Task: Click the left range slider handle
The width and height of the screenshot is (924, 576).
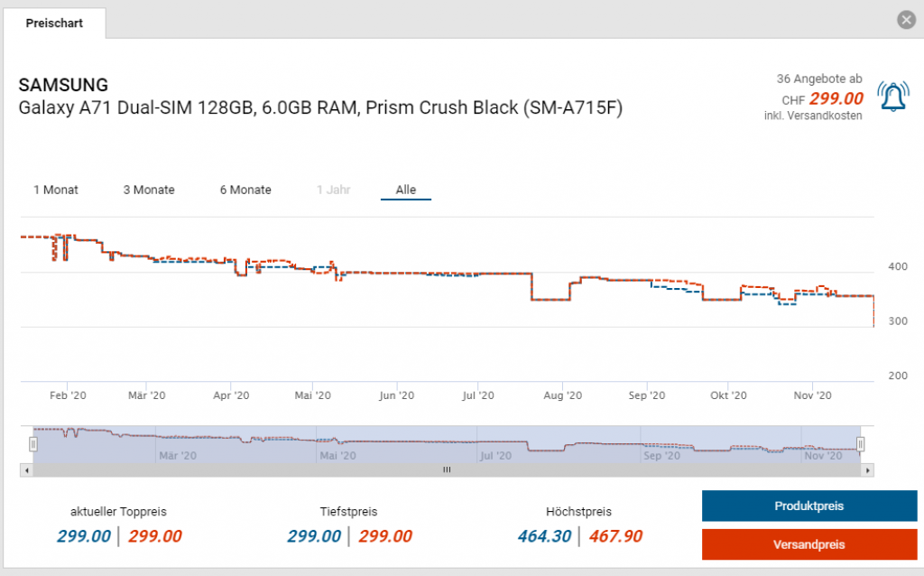Action: pos(33,444)
